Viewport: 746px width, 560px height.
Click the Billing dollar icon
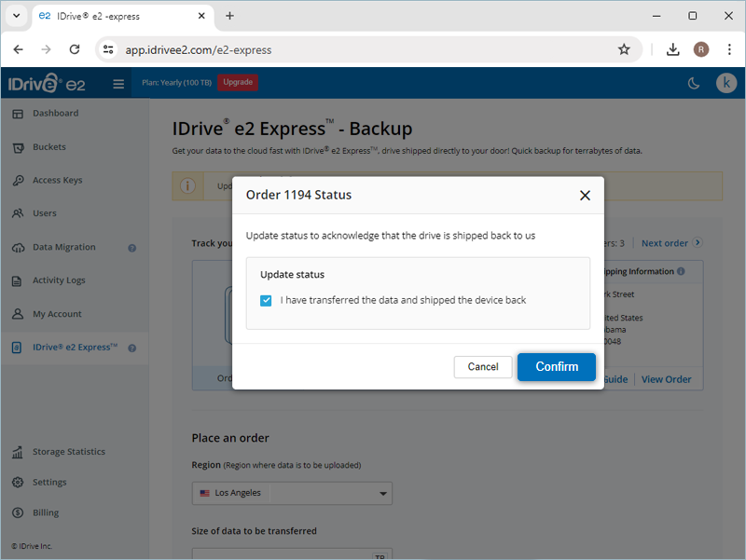pyautogui.click(x=18, y=512)
